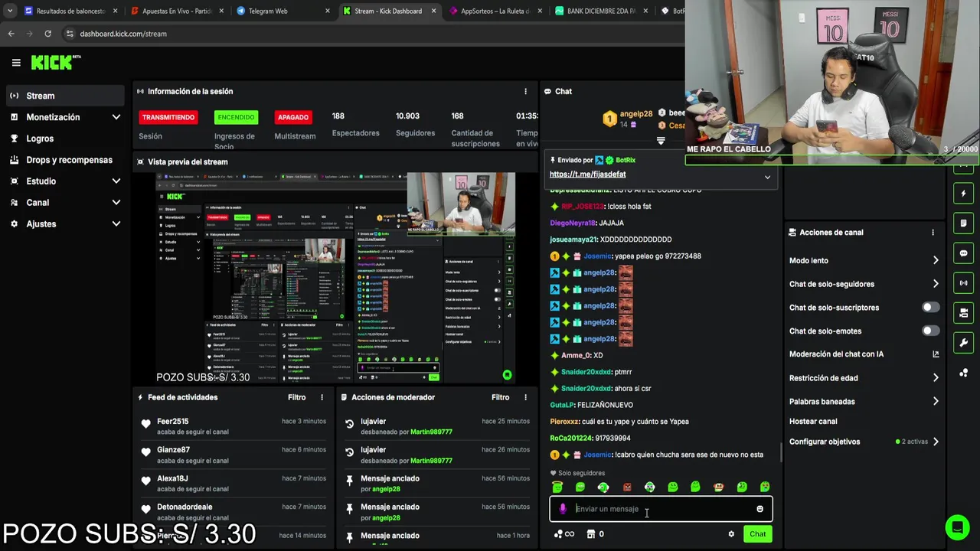Click Martin989777 in first lujavier unban row
This screenshot has height=551, width=980.
click(431, 432)
